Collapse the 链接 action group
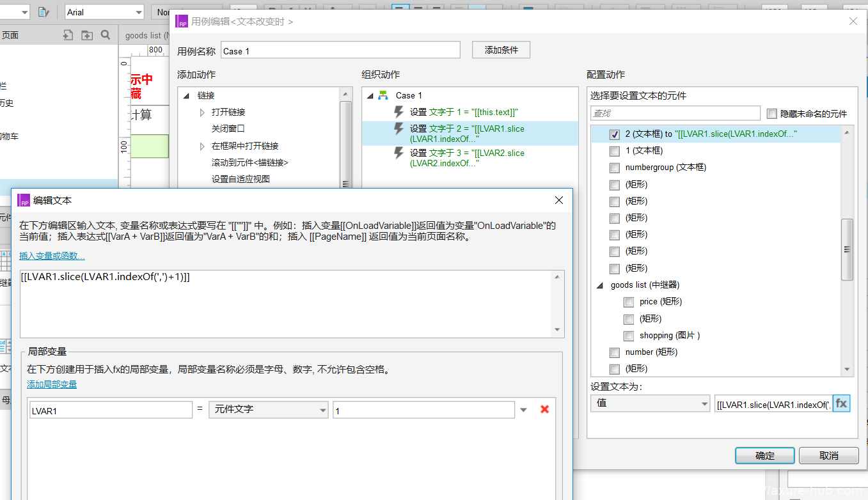868x500 pixels. (x=187, y=96)
